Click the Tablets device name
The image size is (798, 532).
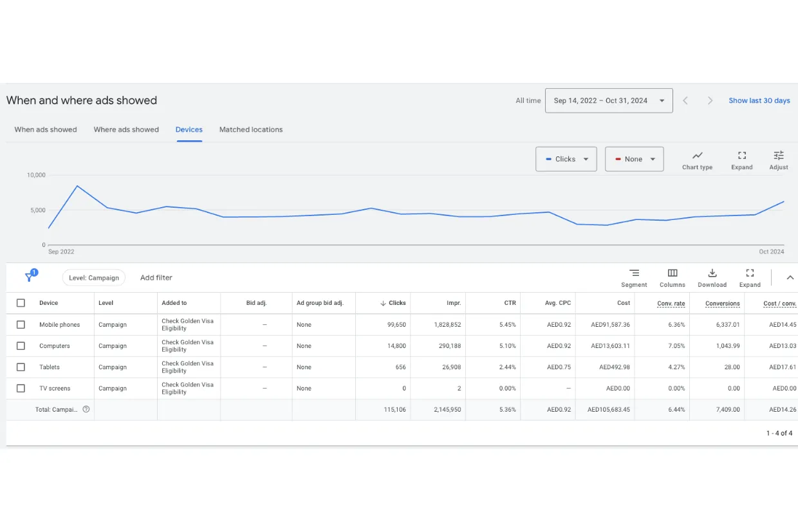tap(50, 367)
